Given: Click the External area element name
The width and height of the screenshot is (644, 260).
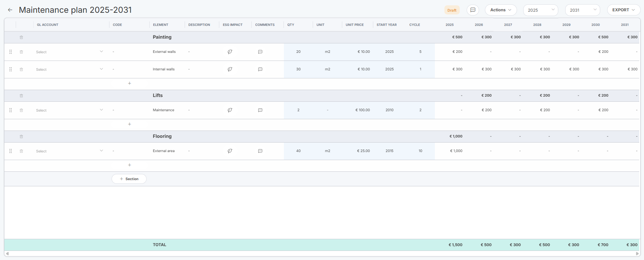Looking at the screenshot, I should coord(163,151).
